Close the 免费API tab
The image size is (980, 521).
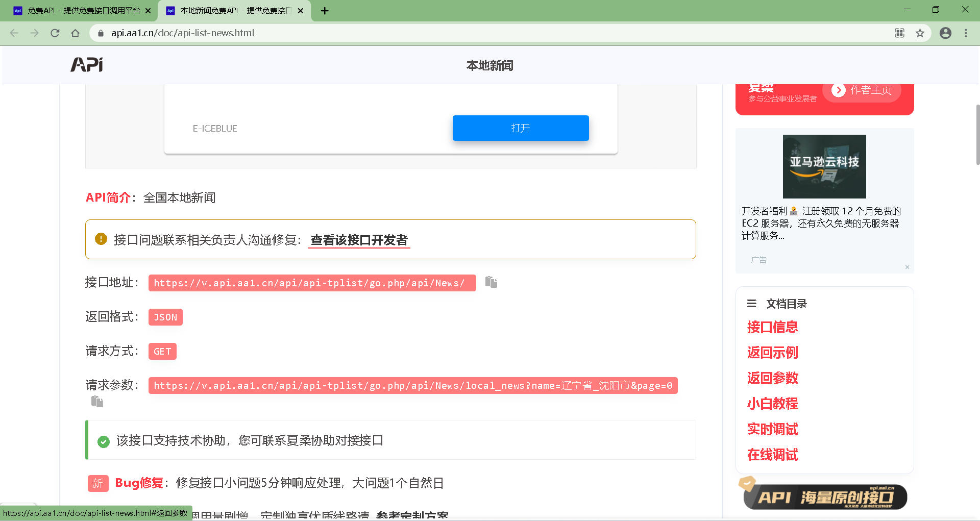point(148,11)
